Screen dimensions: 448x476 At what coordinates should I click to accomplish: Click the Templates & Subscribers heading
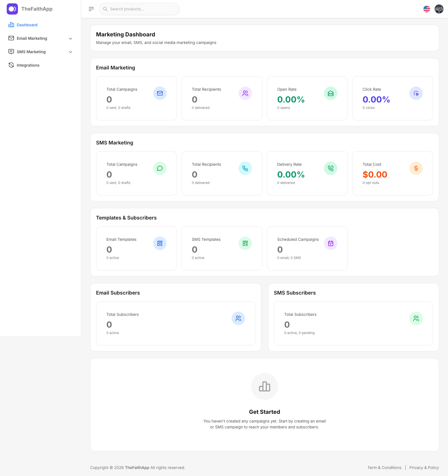click(x=126, y=218)
